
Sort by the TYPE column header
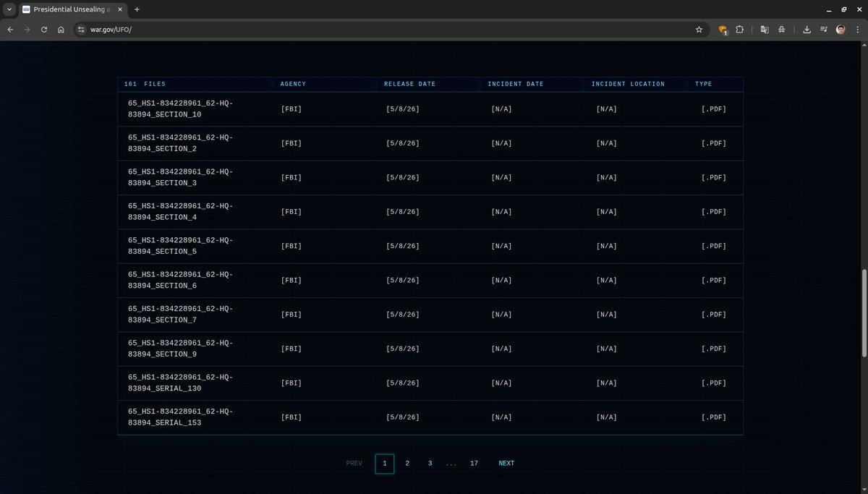[703, 84]
